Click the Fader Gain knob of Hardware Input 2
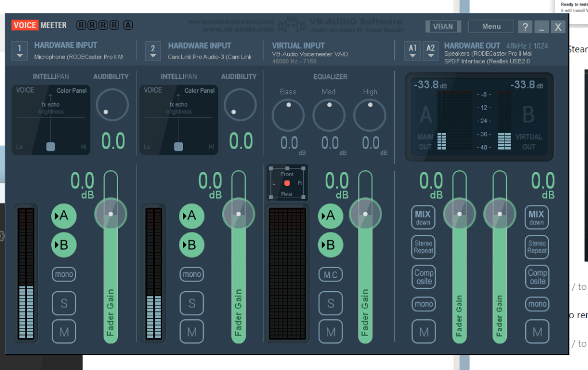Screen dimensions: 588x370 (239, 214)
